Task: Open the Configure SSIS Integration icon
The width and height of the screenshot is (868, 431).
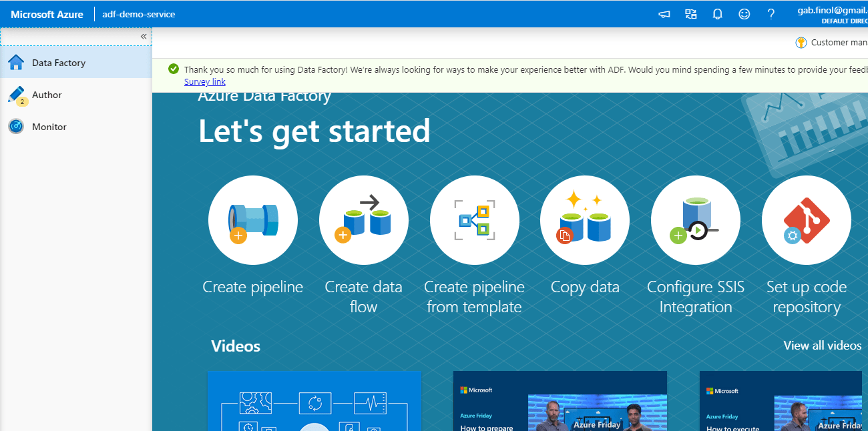Action: 696,220
